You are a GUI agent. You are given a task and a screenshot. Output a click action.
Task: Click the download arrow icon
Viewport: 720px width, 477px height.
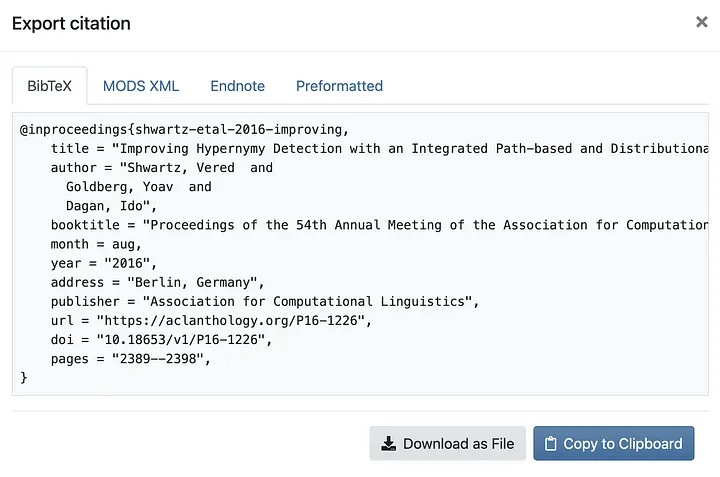click(x=388, y=443)
